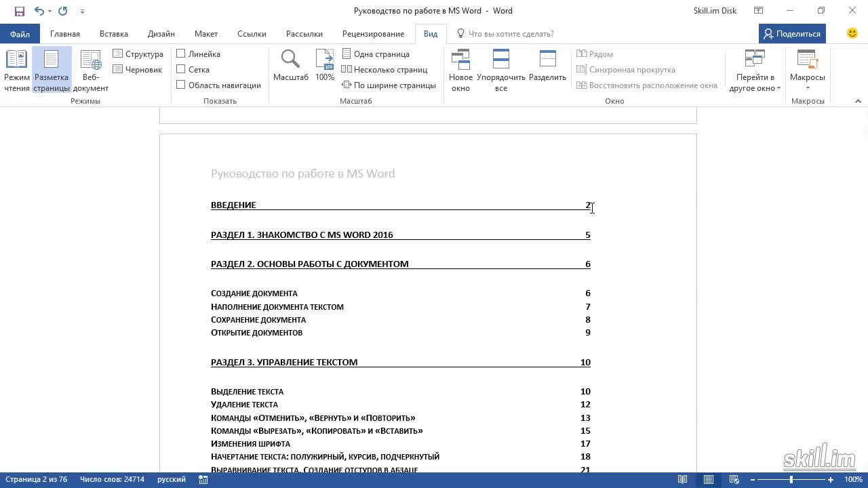Open the Масштаб zoom dialog
868x488 pixels.
[x=291, y=66]
